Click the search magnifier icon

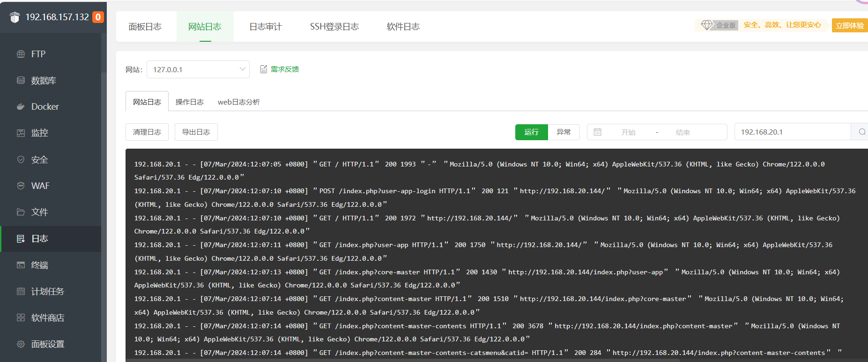click(862, 132)
